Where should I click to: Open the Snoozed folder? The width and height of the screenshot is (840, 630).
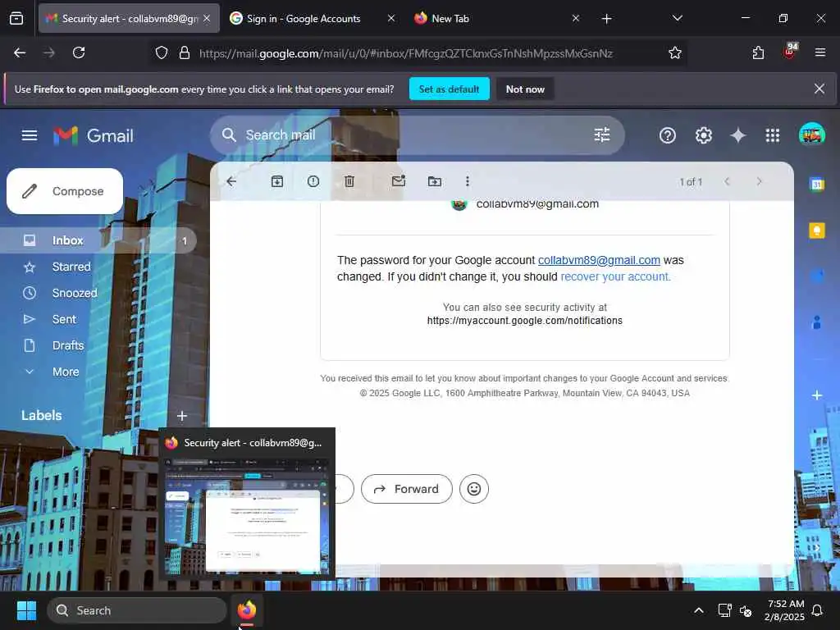(x=99, y=293)
